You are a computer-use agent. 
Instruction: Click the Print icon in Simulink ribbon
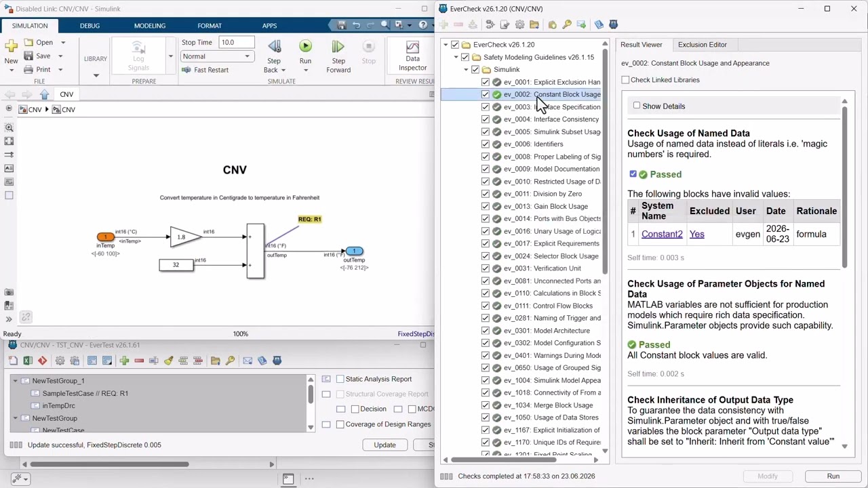point(28,69)
